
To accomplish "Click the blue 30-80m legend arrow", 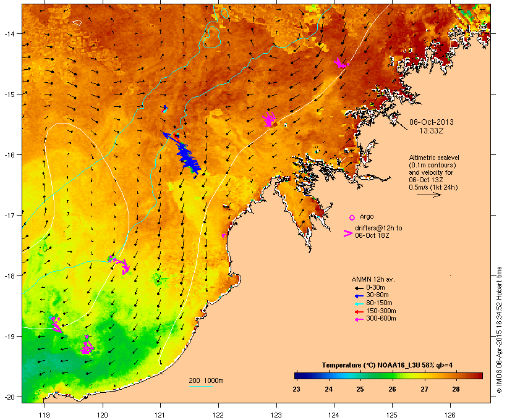I will (359, 296).
